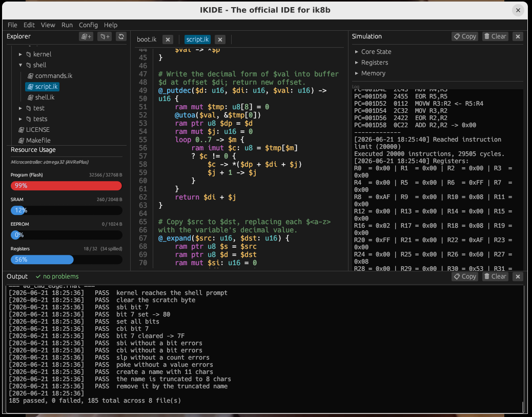This screenshot has height=417, width=532.
Task: Click the Makefile file icon
Action: tap(21, 141)
